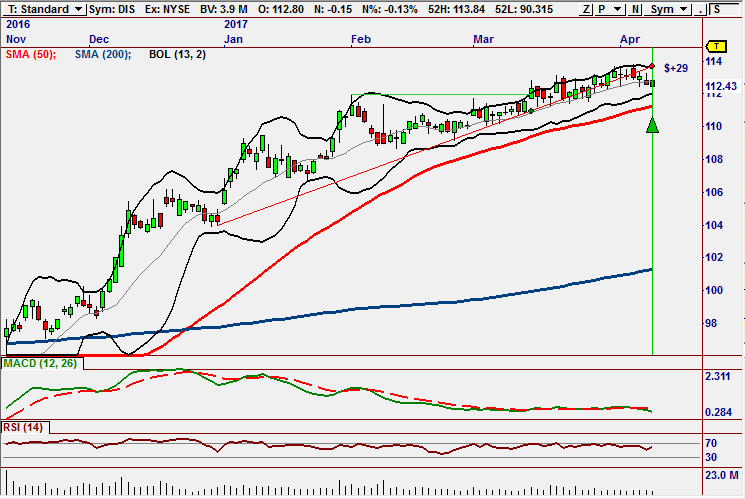Click the red diamond trendline endpoint
The width and height of the screenshot is (745, 499).
(652, 66)
